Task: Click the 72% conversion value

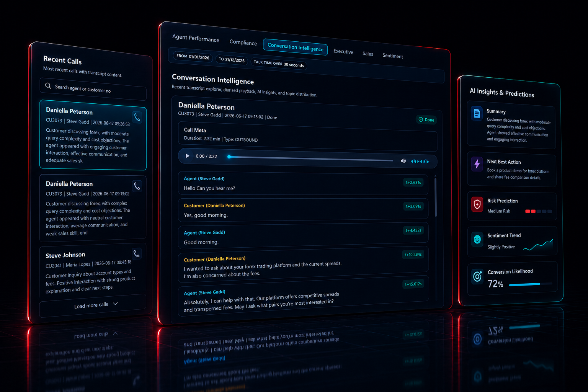Action: [495, 284]
